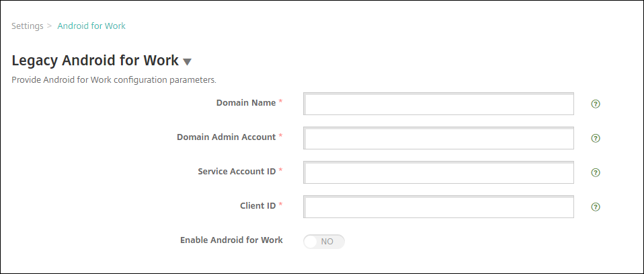
Task: Click the Client ID label
Action: [x=257, y=205]
